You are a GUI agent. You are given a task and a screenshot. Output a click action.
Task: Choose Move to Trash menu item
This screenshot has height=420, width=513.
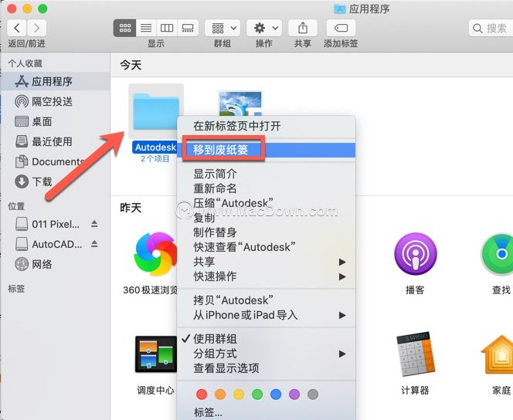click(266, 150)
